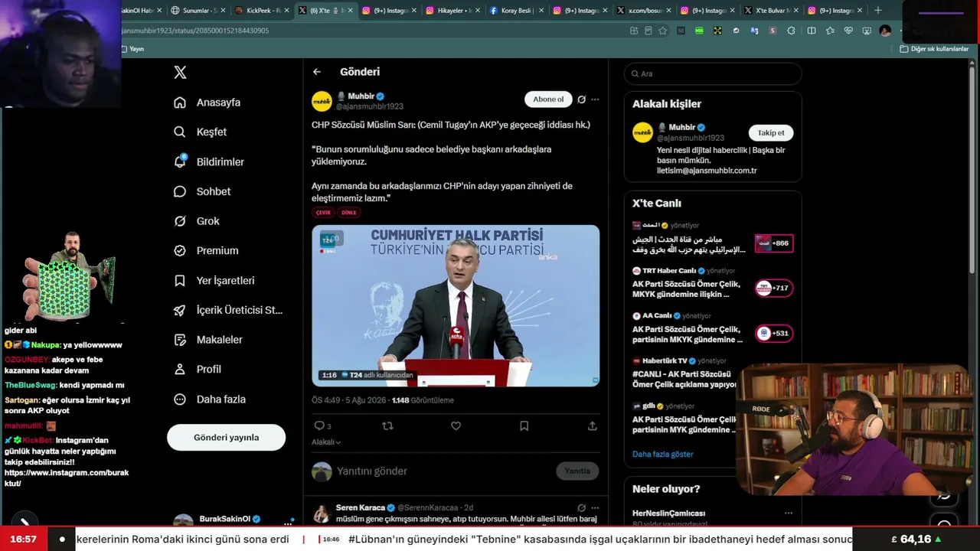This screenshot has width=980, height=551.
Task: Bookmark this page with star icon
Action: (663, 31)
